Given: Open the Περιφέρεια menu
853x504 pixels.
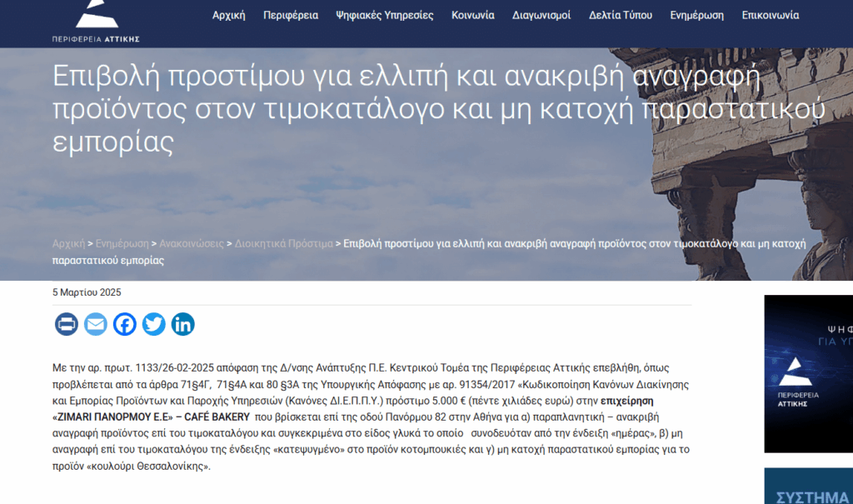Looking at the screenshot, I should 291,15.
